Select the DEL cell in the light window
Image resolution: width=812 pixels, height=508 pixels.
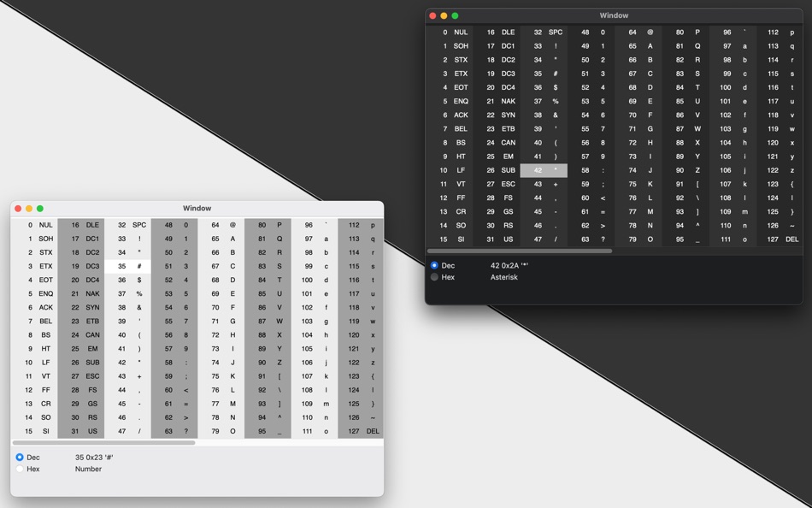point(362,430)
